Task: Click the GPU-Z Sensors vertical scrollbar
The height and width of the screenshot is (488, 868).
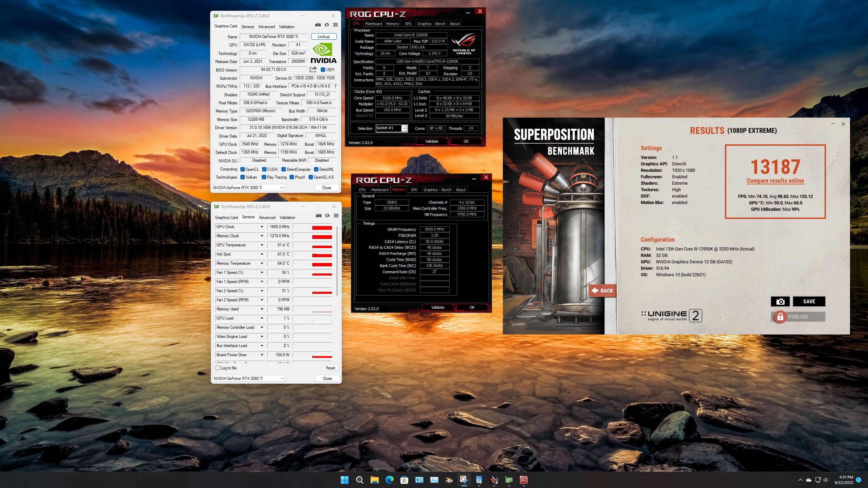Action: click(337, 261)
